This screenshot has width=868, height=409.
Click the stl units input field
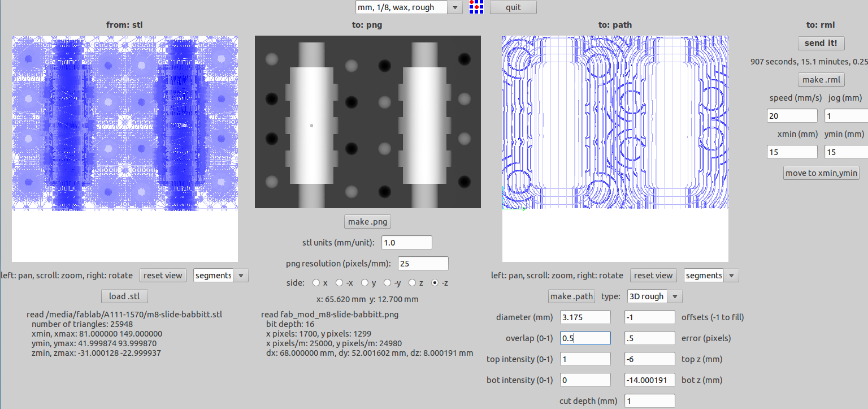pos(407,243)
